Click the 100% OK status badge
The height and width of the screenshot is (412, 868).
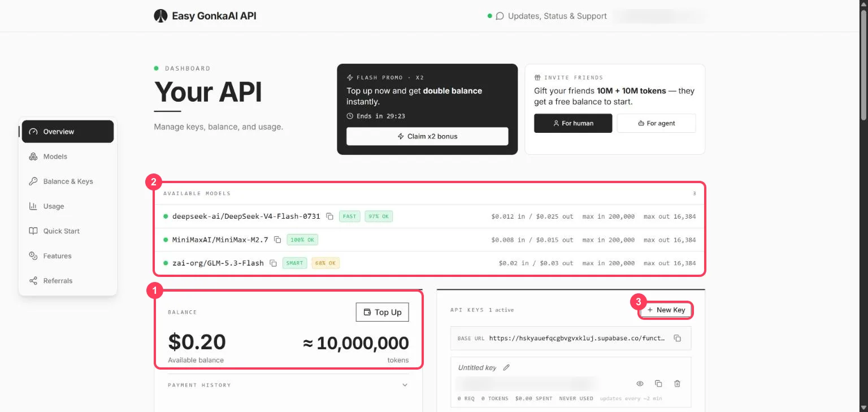click(302, 240)
